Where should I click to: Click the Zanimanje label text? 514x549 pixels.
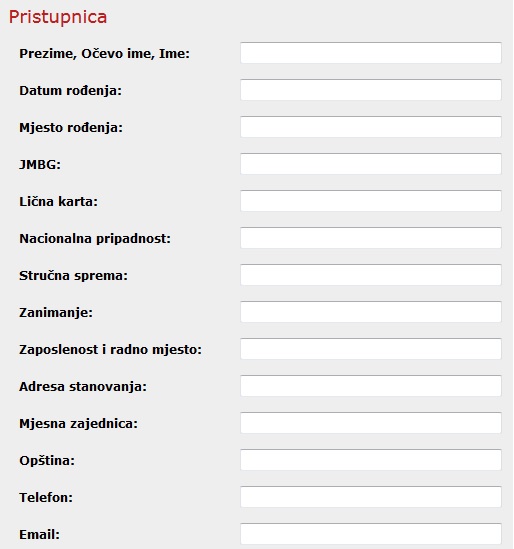(x=56, y=313)
